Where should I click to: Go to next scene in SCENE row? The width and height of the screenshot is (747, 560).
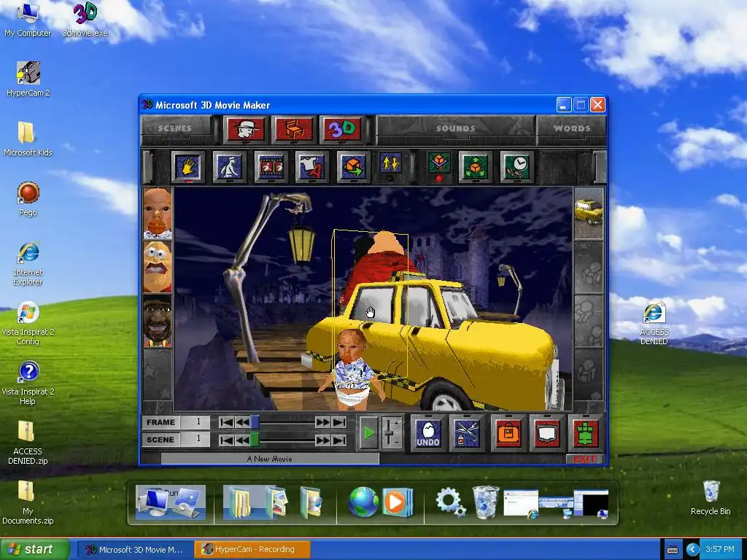(322, 440)
